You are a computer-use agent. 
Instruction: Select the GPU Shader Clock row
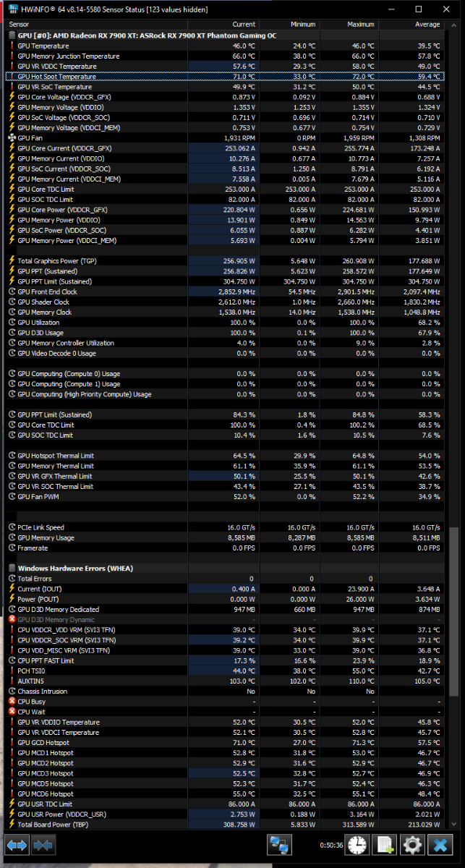pyautogui.click(x=226, y=302)
